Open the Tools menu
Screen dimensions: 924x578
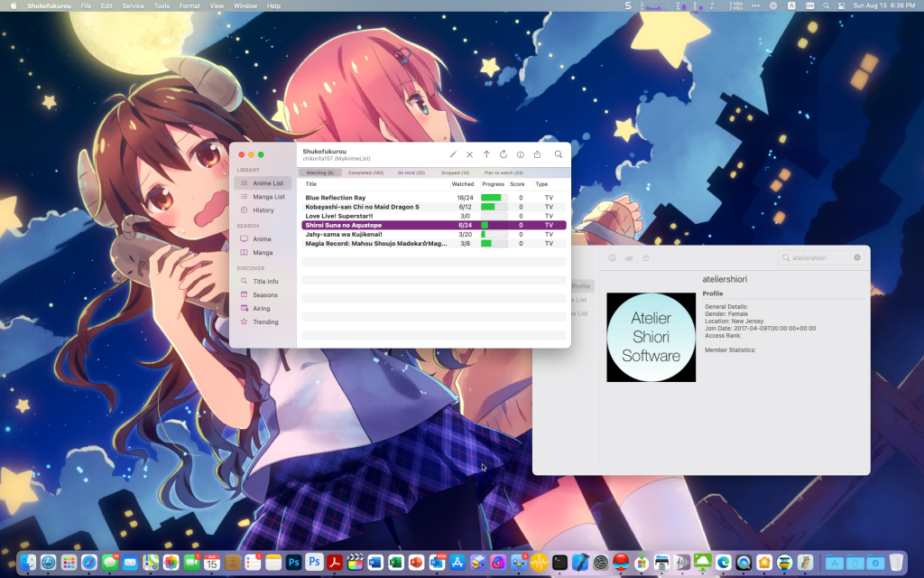point(162,6)
